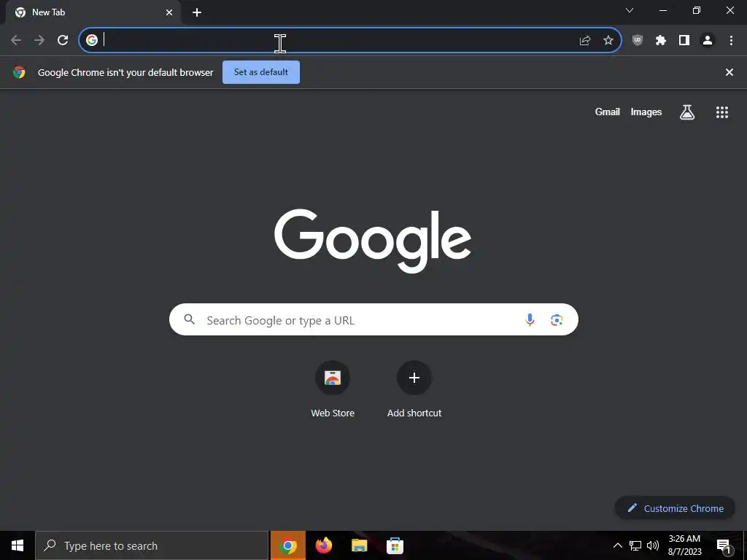
Task: Open Microsoft Store from the taskbar
Action: pyautogui.click(x=395, y=545)
